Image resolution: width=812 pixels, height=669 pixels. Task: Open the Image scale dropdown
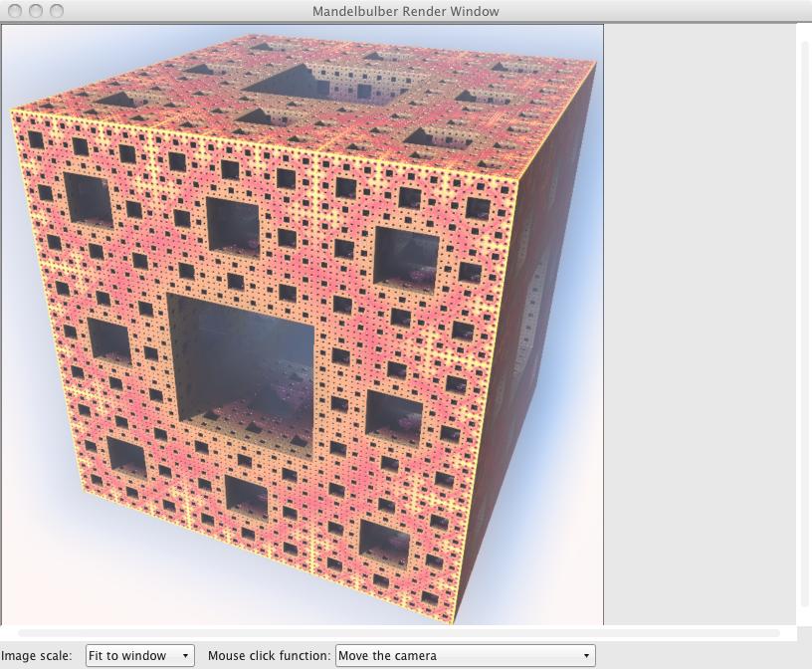pyautogui.click(x=139, y=656)
